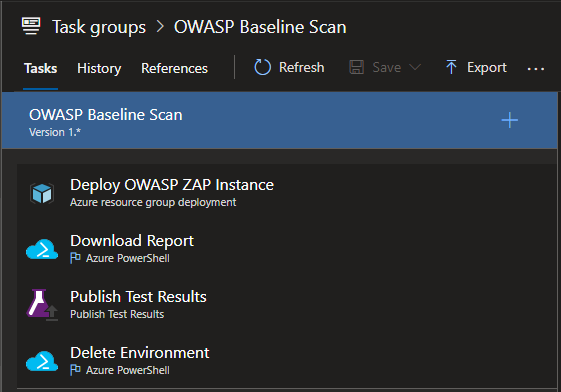The height and width of the screenshot is (392, 561).
Task: Click the Publish Test Results subtitle text
Action: pos(117,314)
